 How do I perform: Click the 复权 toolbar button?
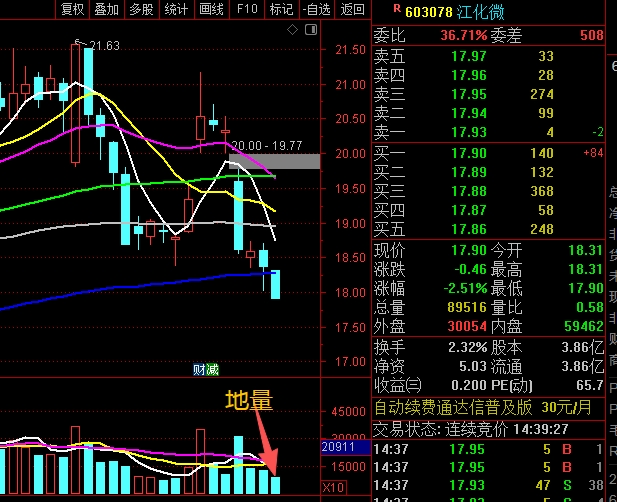click(72, 9)
